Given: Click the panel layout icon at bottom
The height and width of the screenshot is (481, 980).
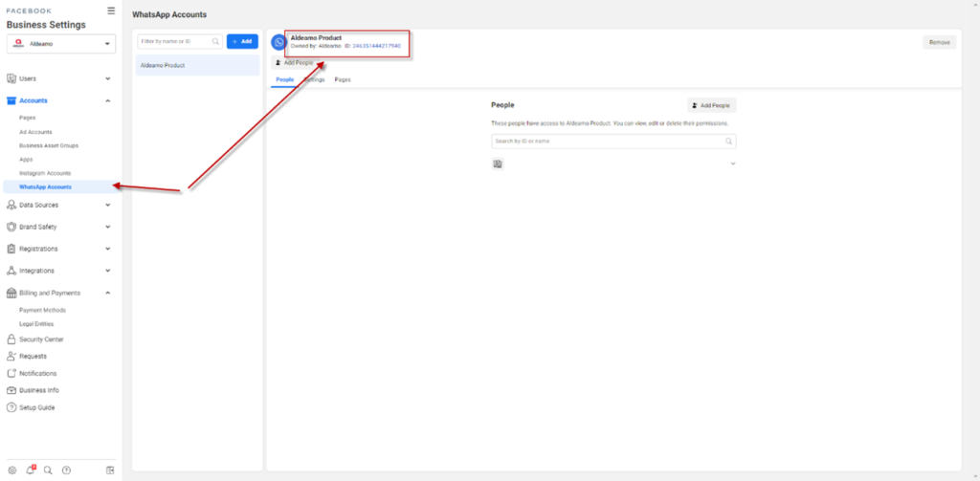Looking at the screenshot, I should [110, 470].
